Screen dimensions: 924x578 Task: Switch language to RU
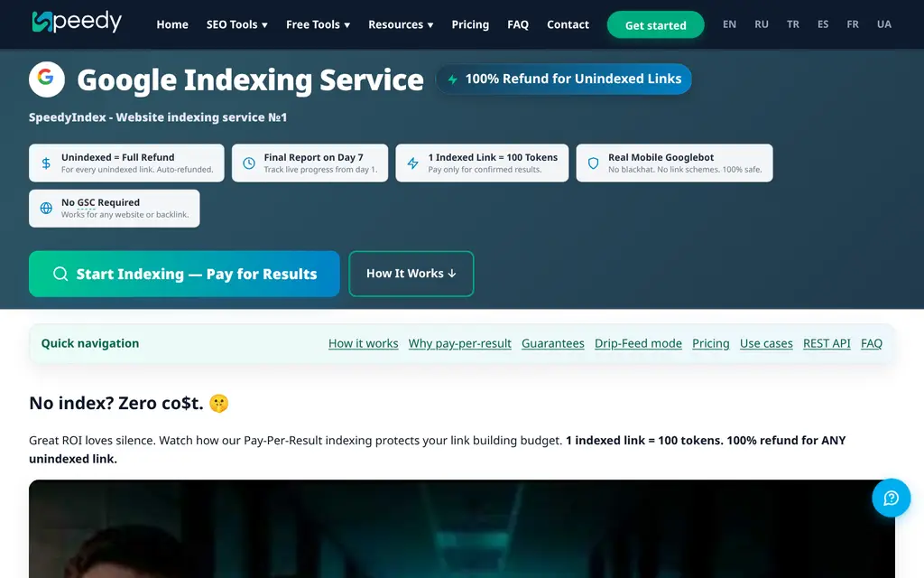tap(762, 24)
